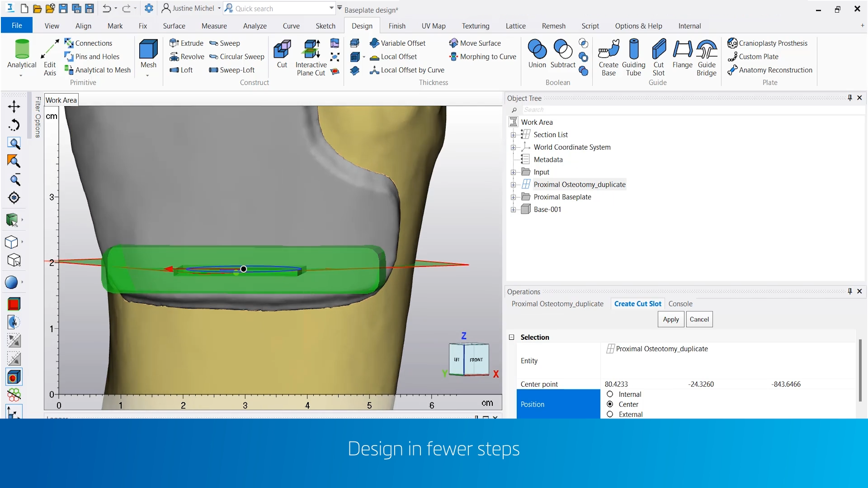
Task: Collapse the Selection section
Action: [x=512, y=337]
